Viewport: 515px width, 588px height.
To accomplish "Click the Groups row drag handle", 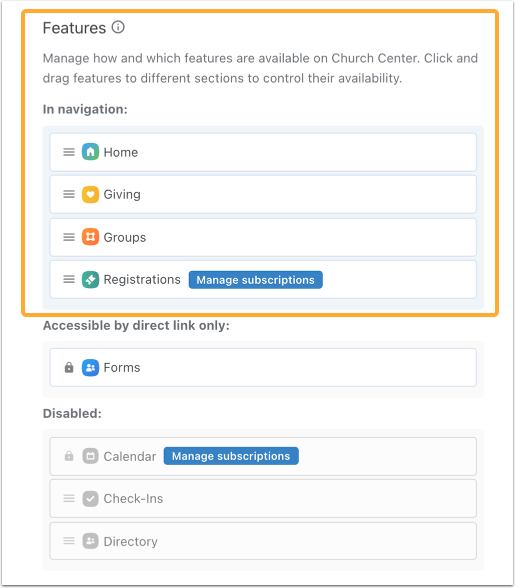I will coord(69,237).
